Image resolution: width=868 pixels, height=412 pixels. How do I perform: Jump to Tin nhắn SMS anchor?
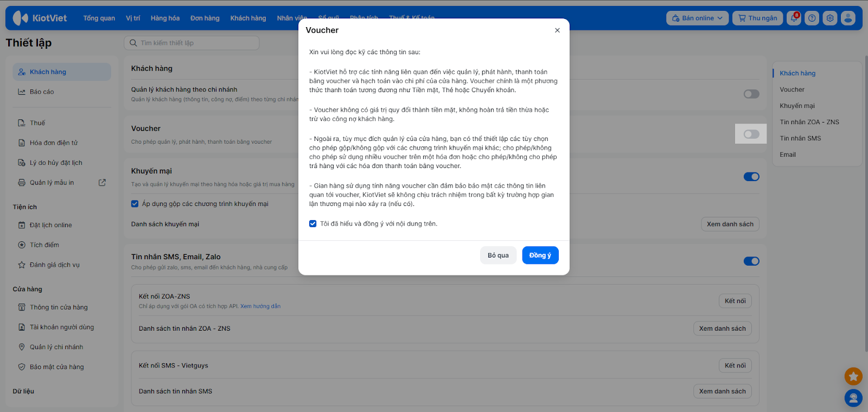[x=800, y=138]
